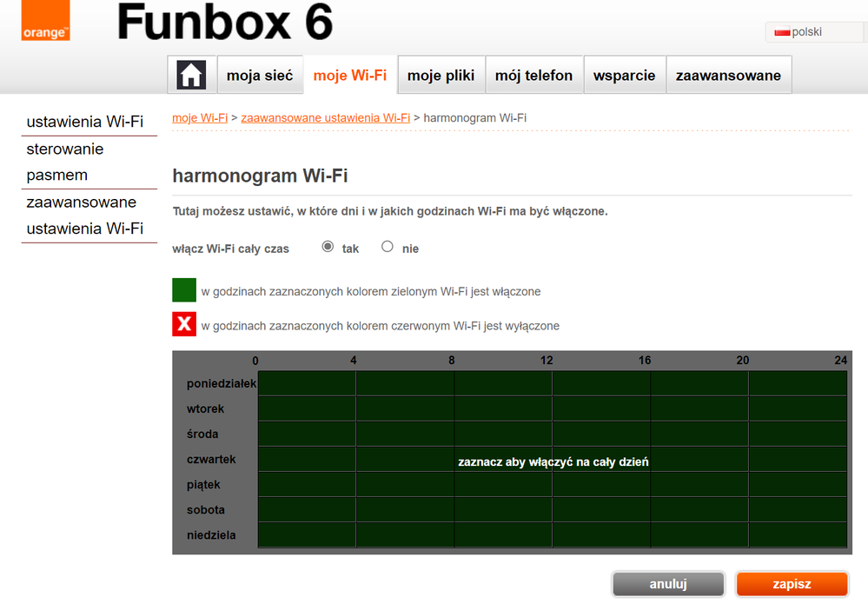
Task: Click hour marker '20' in schedule header
Action: [742, 361]
